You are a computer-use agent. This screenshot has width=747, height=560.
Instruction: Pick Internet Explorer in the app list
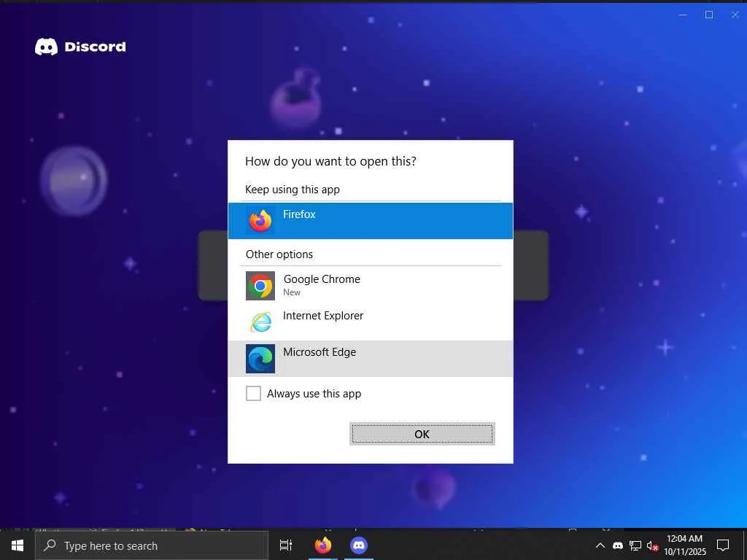(x=370, y=322)
